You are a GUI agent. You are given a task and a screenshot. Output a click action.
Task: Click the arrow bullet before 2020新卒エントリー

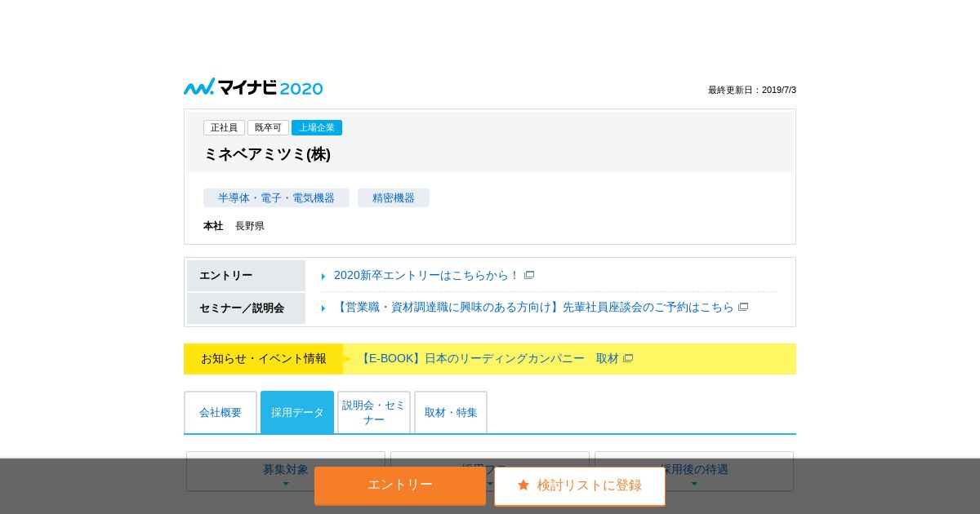point(323,277)
